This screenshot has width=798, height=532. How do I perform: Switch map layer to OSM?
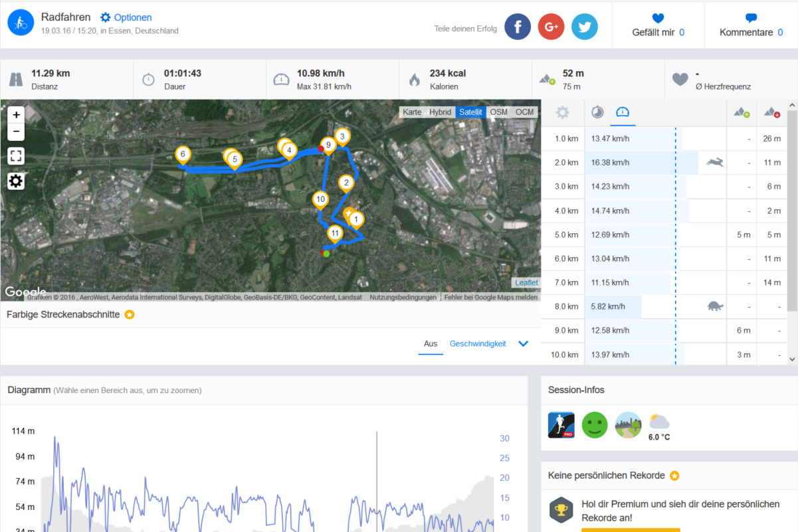(x=499, y=112)
